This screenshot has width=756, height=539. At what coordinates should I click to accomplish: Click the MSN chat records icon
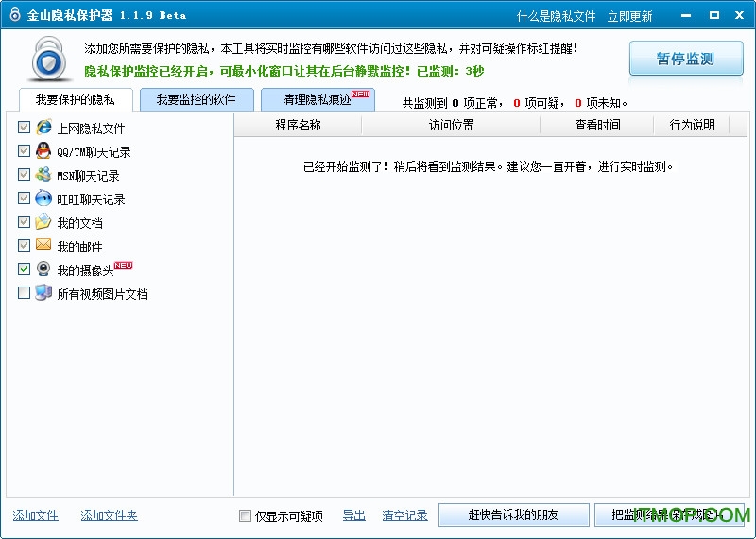[43, 174]
